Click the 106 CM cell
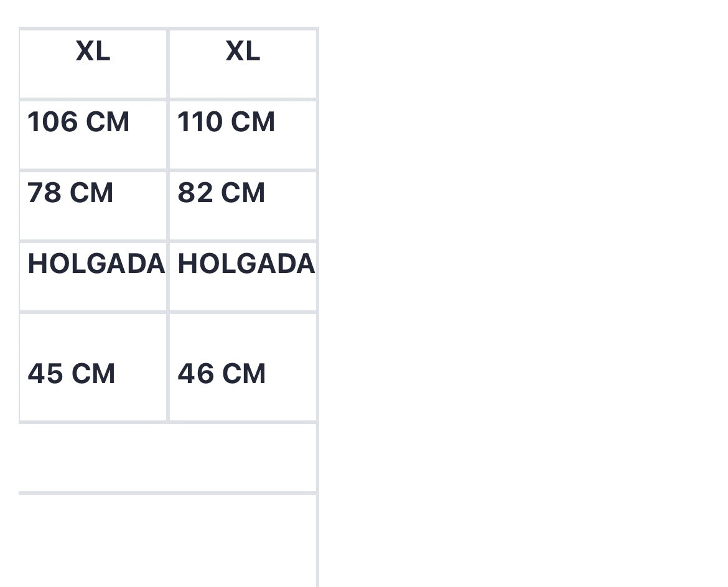The height and width of the screenshot is (587, 728). tap(93, 134)
